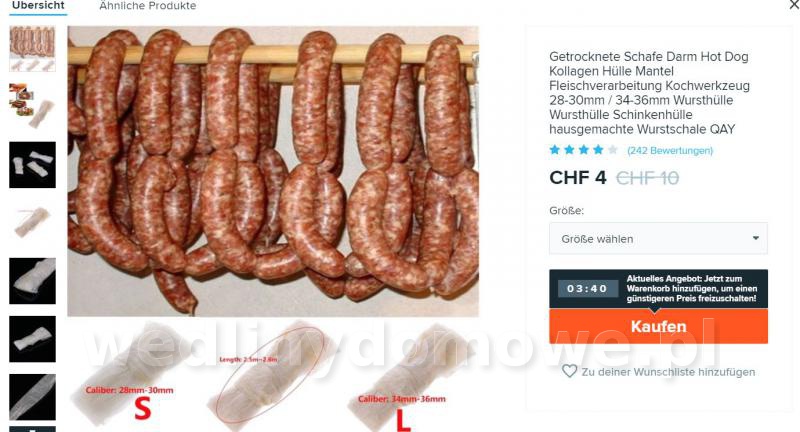
Task: Switch to the Ähnliche Produkte tab
Action: pyautogui.click(x=147, y=6)
